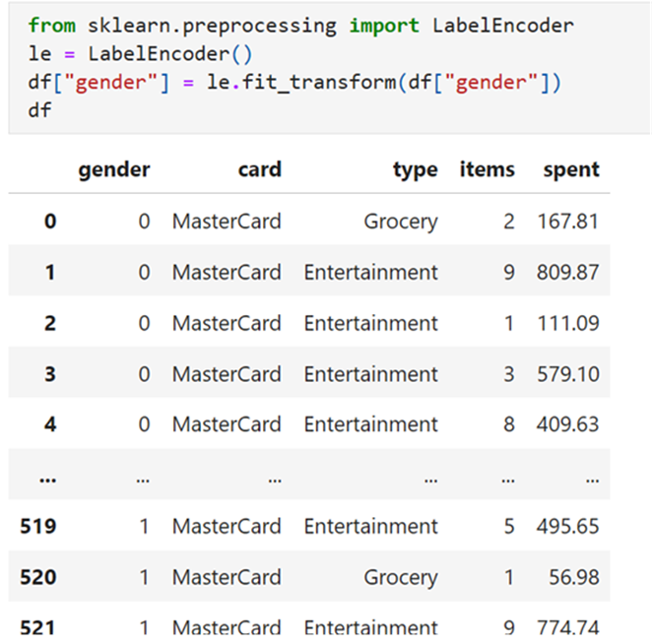Click MasterCard in row 2
This screenshot has width=654, height=644.
(x=227, y=323)
